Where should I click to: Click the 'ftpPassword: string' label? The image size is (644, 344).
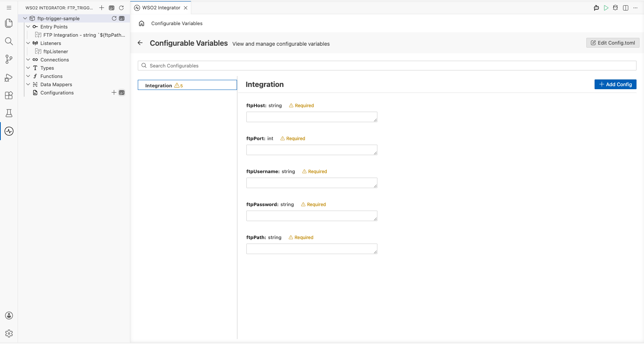coord(270,205)
